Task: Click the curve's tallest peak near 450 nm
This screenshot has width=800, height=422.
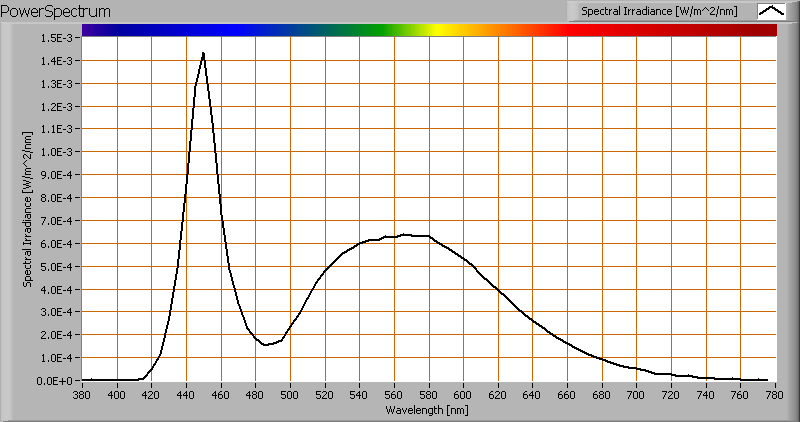Action: click(x=203, y=54)
